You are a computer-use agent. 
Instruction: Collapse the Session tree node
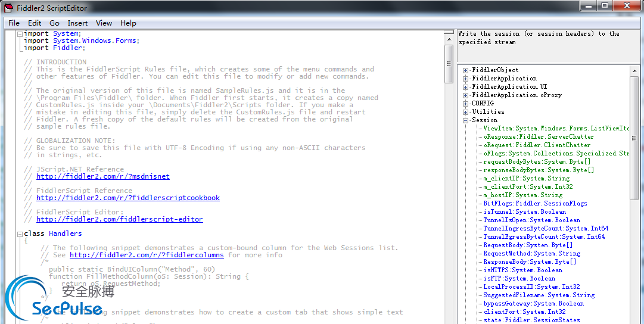(465, 120)
